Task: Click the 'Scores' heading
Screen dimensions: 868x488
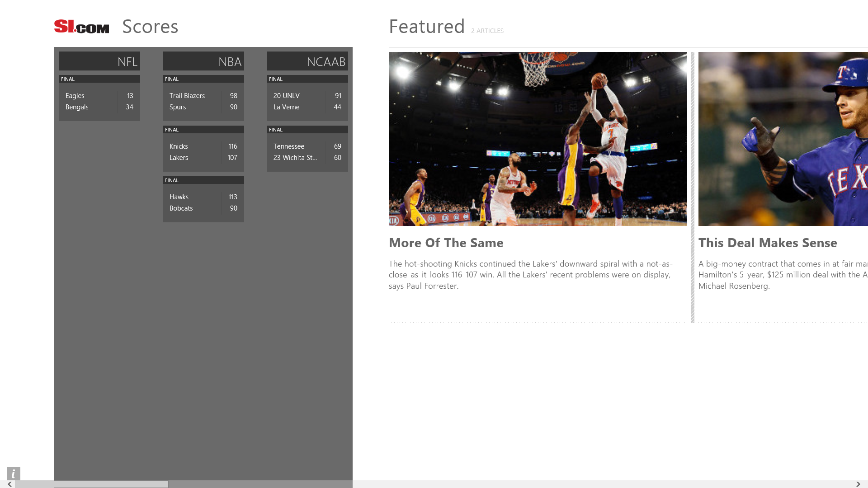Action: (x=150, y=26)
